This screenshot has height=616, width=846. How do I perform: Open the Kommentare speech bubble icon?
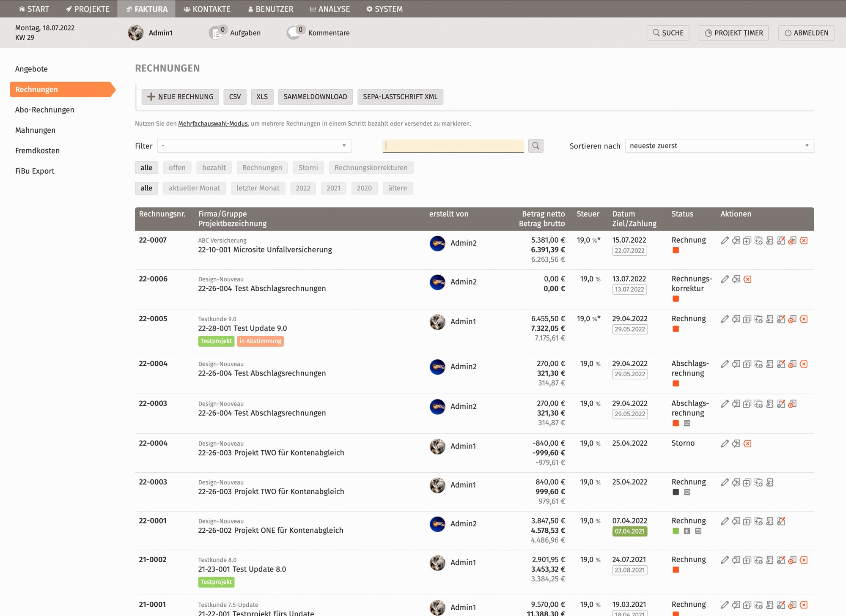(x=294, y=33)
